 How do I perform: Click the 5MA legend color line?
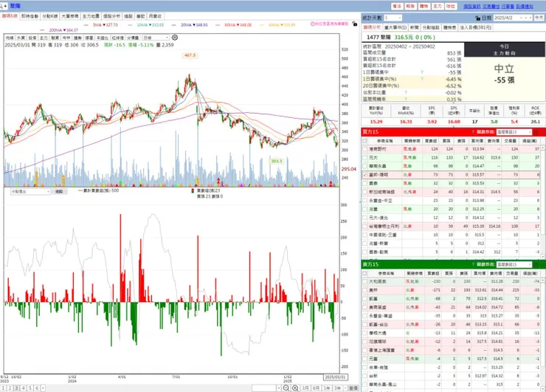pyautogui.click(x=87, y=25)
